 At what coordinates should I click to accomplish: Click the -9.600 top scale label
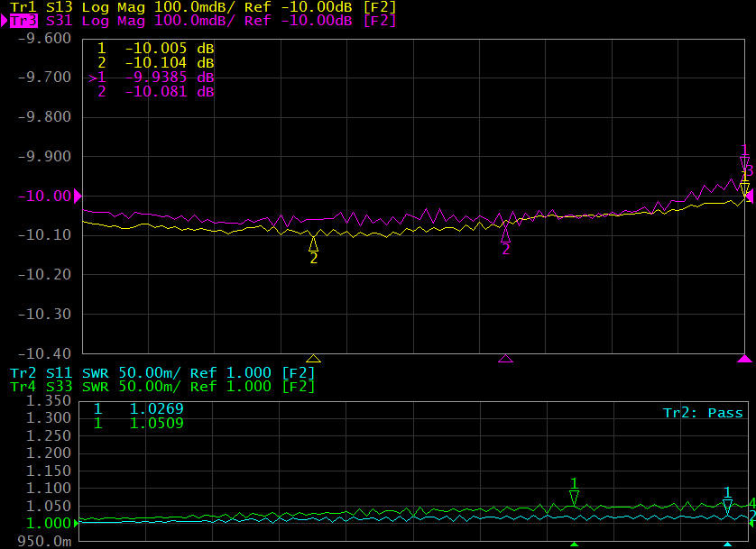pos(44,38)
